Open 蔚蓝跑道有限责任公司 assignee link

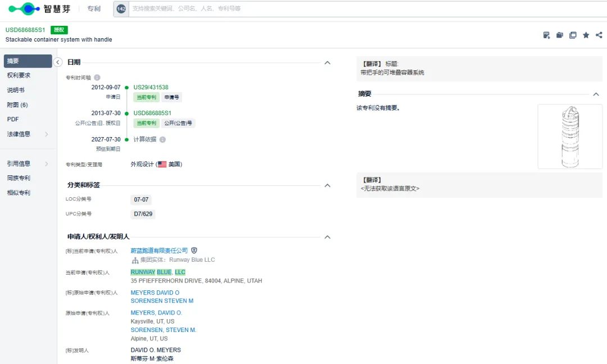(x=159, y=251)
